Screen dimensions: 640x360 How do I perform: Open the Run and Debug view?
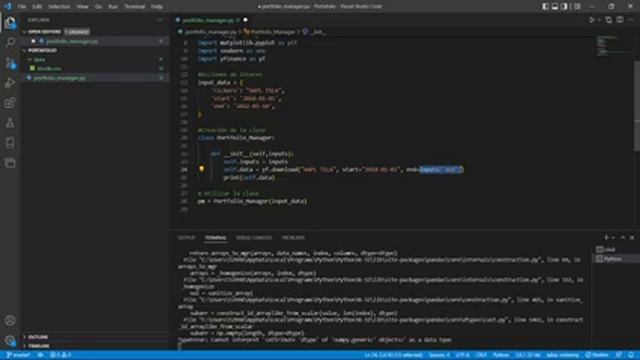point(10,82)
